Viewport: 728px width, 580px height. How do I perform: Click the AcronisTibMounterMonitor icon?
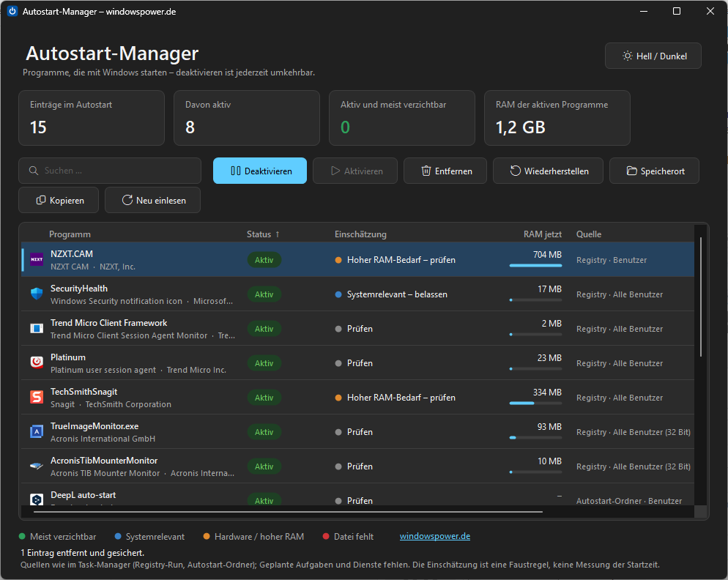click(x=37, y=466)
